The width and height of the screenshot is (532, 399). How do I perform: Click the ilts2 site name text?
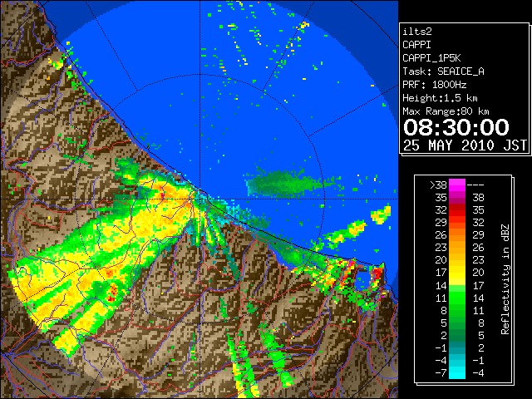tap(417, 32)
